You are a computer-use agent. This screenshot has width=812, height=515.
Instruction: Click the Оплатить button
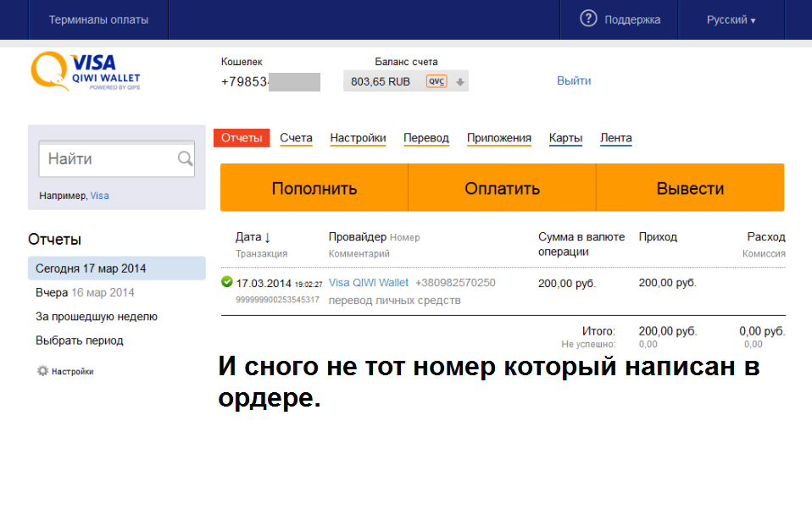(502, 188)
